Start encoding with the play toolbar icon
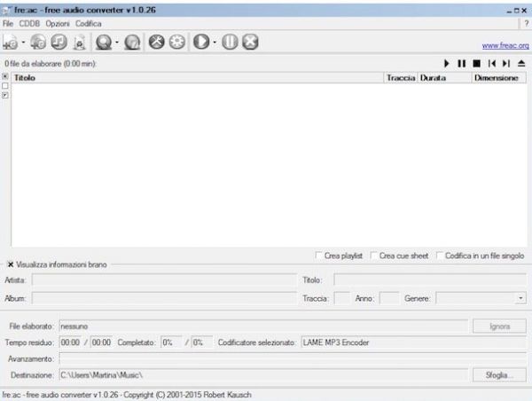Screen dimensions: 532x401 click(201, 42)
